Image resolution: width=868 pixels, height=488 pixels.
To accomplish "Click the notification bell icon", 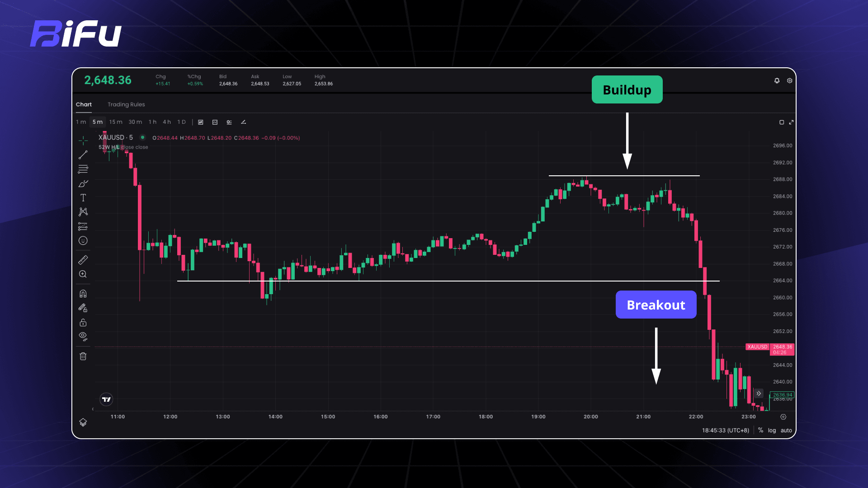I will coord(777,80).
